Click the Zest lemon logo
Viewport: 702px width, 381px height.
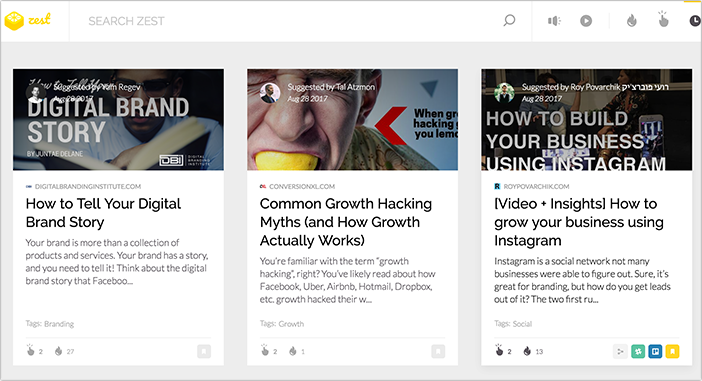pyautogui.click(x=14, y=21)
